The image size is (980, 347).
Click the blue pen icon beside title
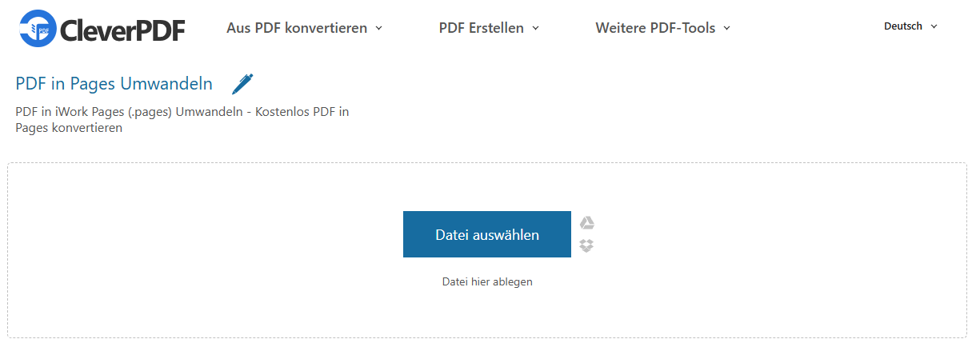[242, 83]
